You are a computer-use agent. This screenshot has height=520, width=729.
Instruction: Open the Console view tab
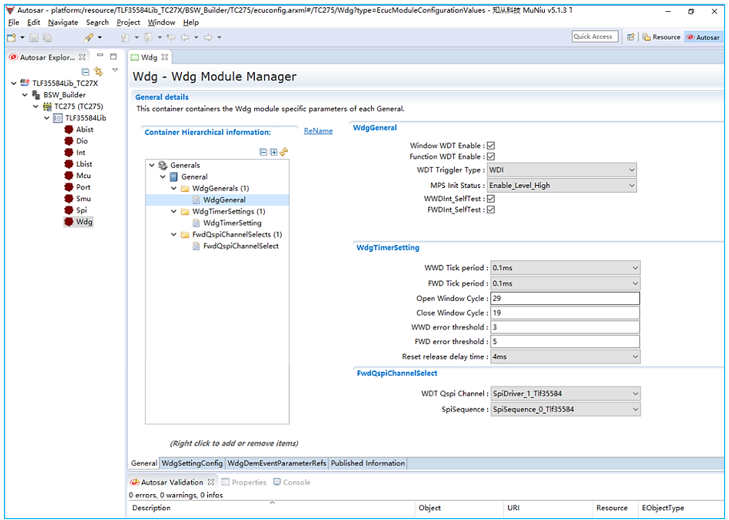[x=292, y=482]
